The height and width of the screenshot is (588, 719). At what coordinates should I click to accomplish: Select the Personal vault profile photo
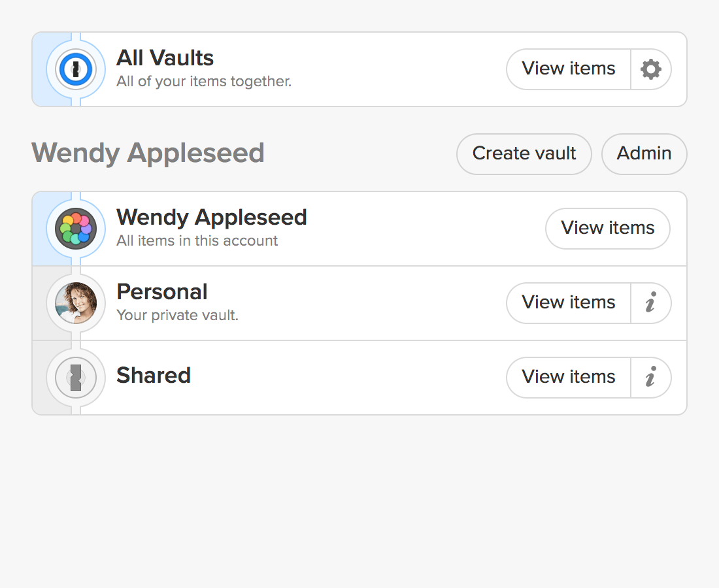[x=76, y=303]
